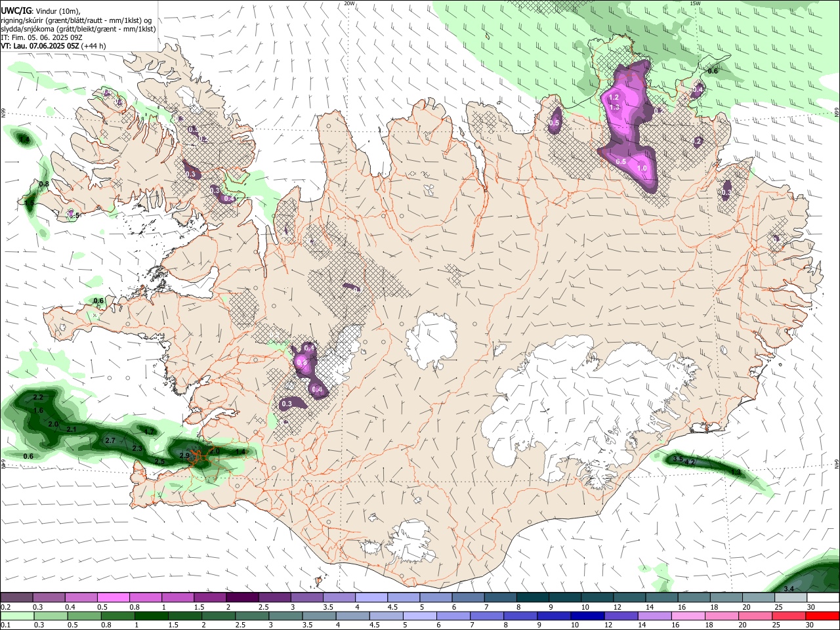
Task: Select the darkest purple 2 snow legend swatch
Action: click(x=241, y=598)
